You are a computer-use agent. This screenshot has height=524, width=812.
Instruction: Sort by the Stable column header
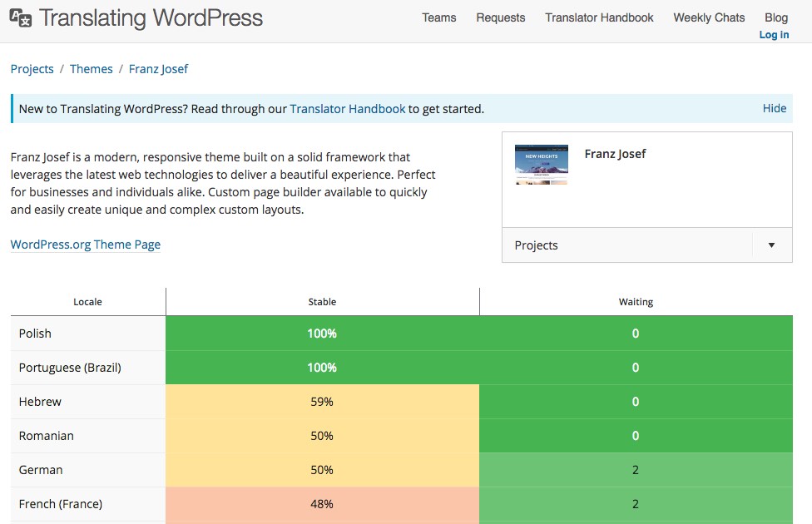click(322, 302)
